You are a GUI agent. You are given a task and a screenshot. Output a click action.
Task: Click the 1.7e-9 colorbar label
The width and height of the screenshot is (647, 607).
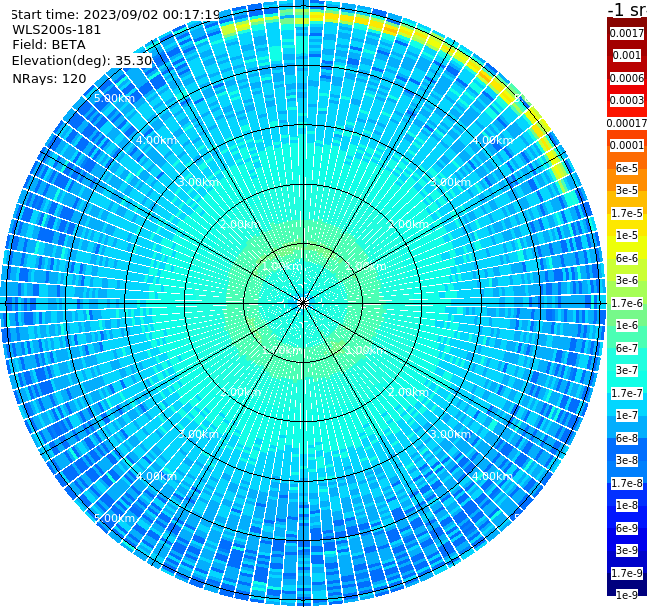coord(626,573)
